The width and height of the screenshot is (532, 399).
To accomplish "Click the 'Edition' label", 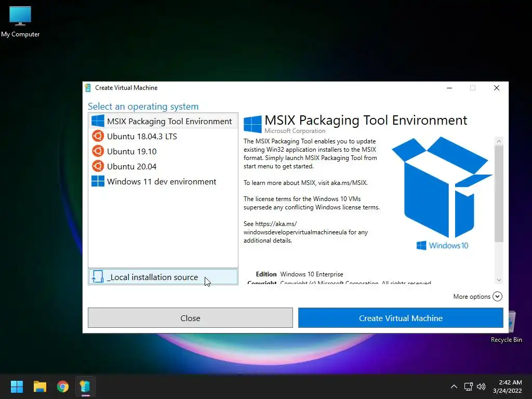I will coord(266,274).
